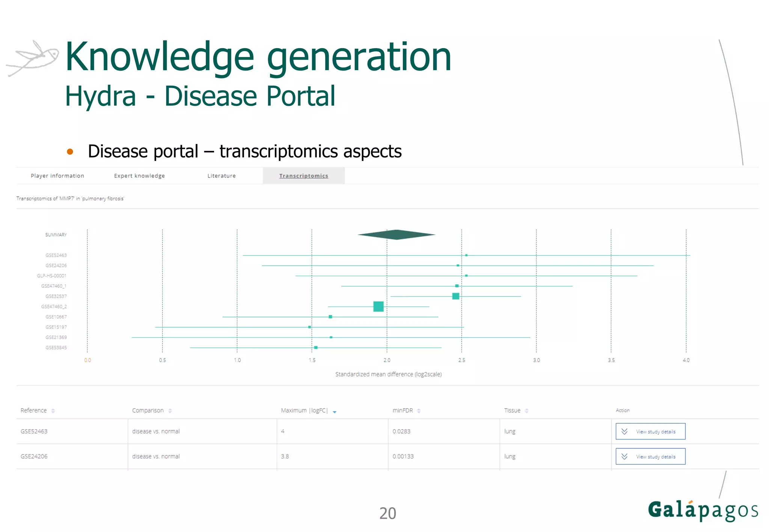Sort table by Reference column arrows

pos(53,411)
